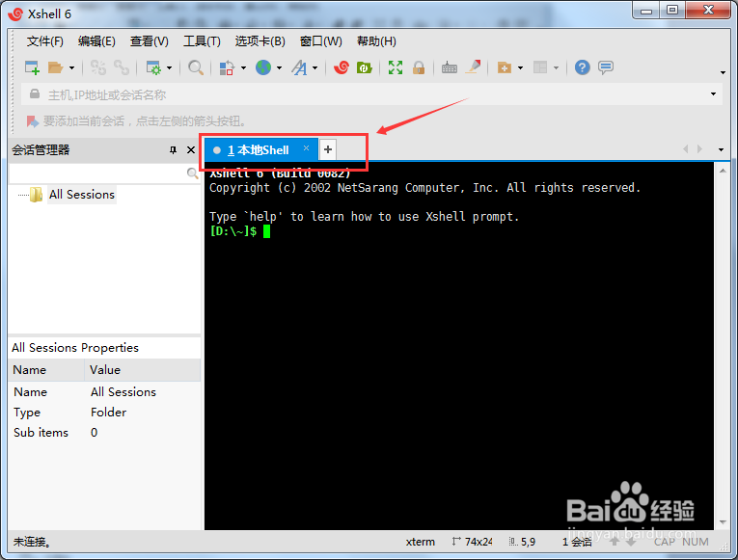Expand the Font dropdown arrow
Screen dimensions: 738x560
314,68
